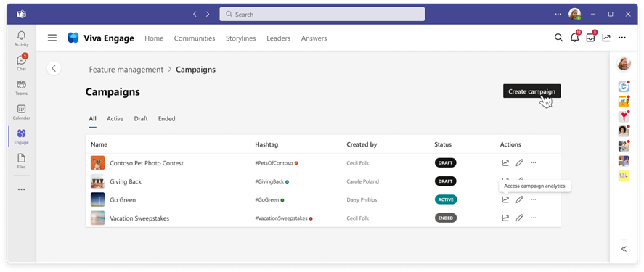Collapse right panel with double chevron
Viewport: 644px width, 272px height.
624,249
